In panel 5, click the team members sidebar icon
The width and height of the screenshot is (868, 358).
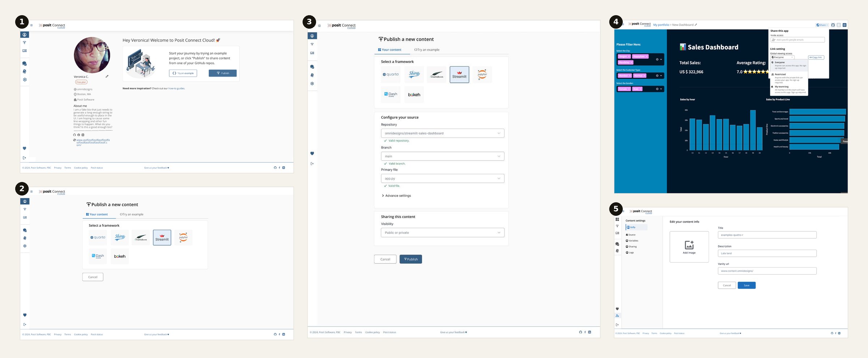(x=617, y=316)
